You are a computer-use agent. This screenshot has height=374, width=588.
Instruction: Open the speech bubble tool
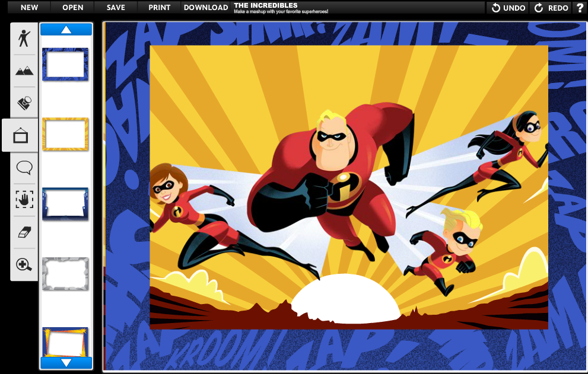click(24, 168)
